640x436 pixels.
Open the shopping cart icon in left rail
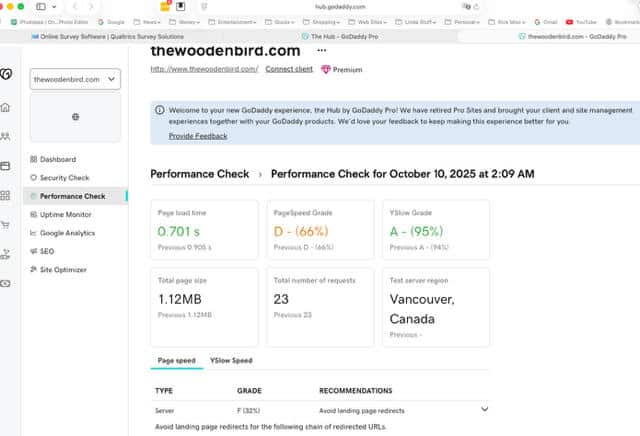[x=5, y=225]
